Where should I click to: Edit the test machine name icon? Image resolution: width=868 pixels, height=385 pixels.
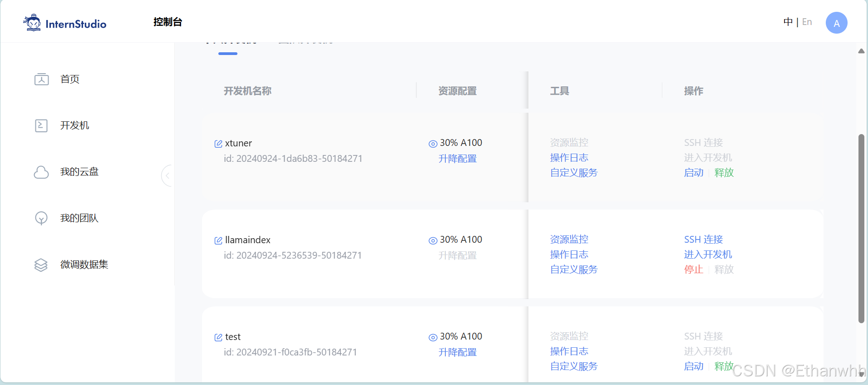(218, 337)
